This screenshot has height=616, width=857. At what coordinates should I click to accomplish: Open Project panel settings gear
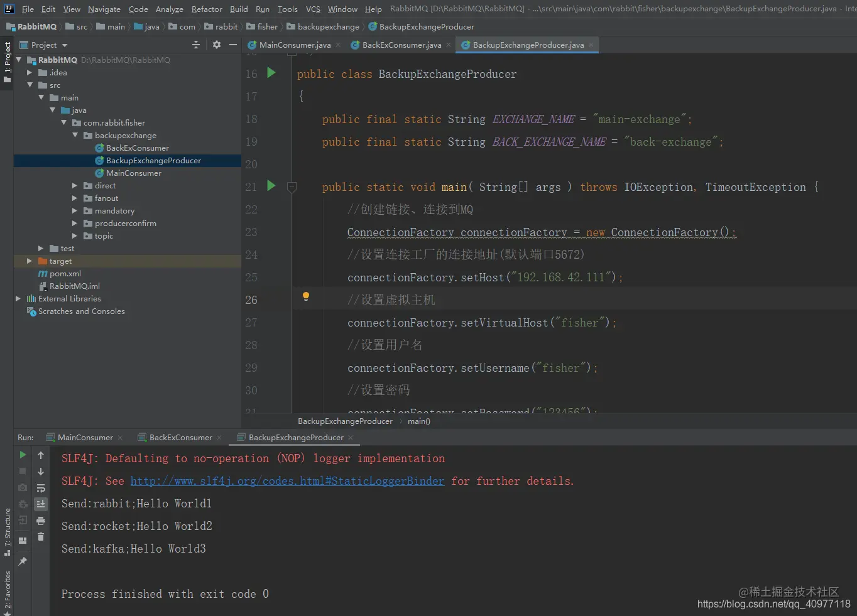(x=217, y=45)
